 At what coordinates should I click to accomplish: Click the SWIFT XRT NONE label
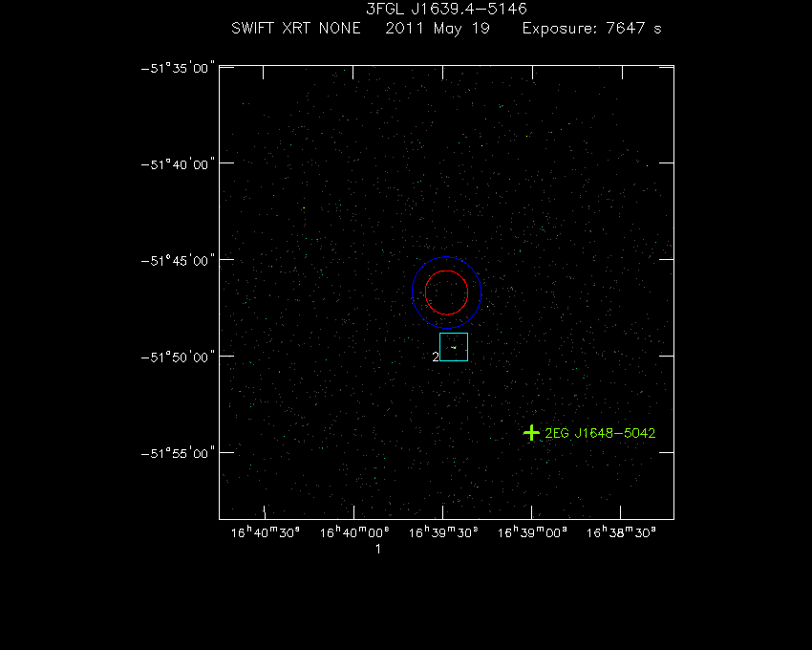[x=296, y=28]
